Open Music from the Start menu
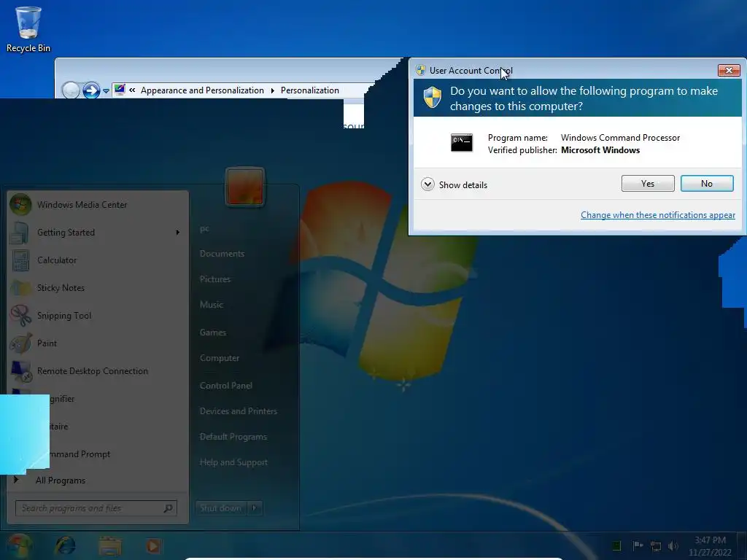The width and height of the screenshot is (747, 560). [x=211, y=305]
